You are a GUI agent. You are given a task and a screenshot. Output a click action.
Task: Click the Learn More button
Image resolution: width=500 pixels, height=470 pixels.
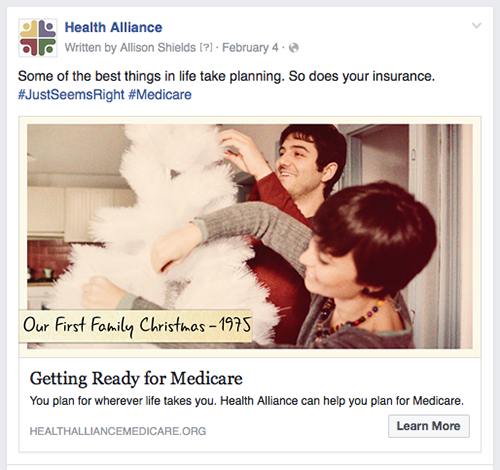coord(429,426)
